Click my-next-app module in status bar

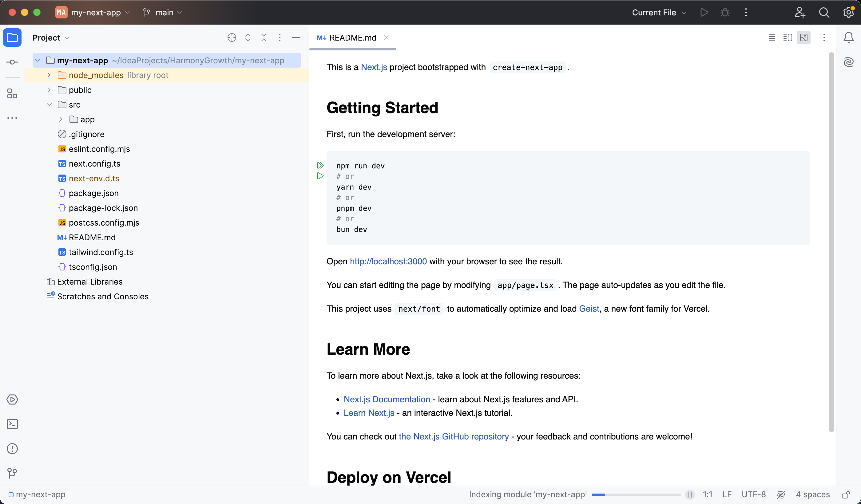click(x=37, y=494)
